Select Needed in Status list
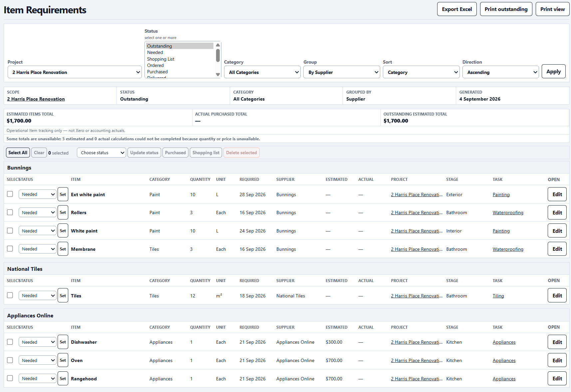This screenshot has height=392, width=571. coord(179,52)
